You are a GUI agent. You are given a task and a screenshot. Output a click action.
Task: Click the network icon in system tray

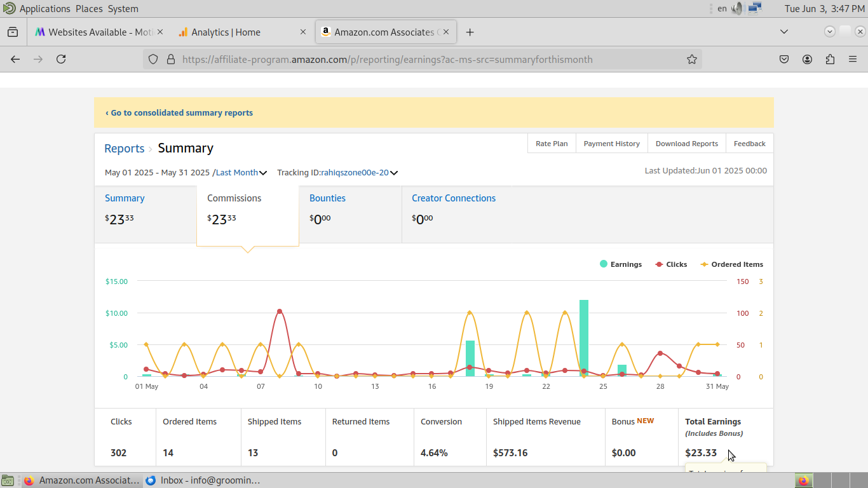(754, 8)
